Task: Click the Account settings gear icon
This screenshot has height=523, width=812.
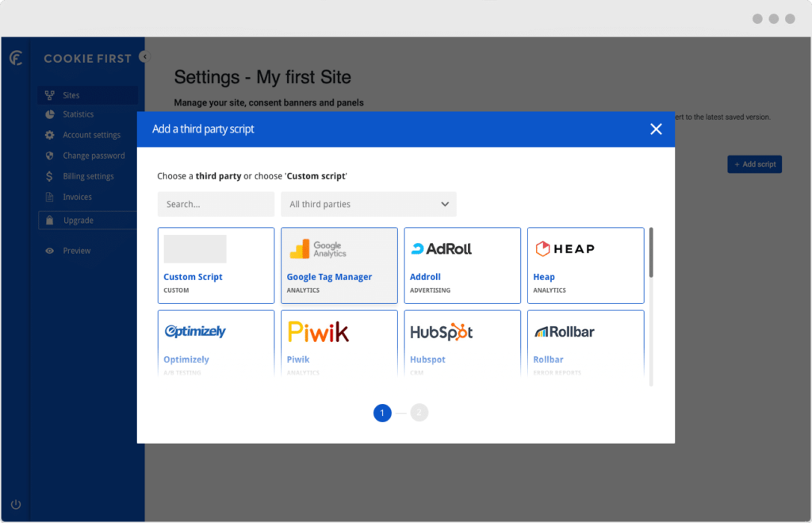Action: [x=50, y=135]
